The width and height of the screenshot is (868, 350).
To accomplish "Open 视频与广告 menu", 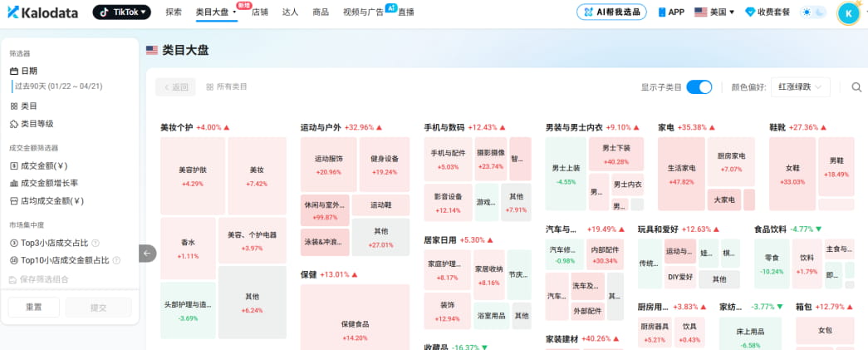I will [363, 12].
